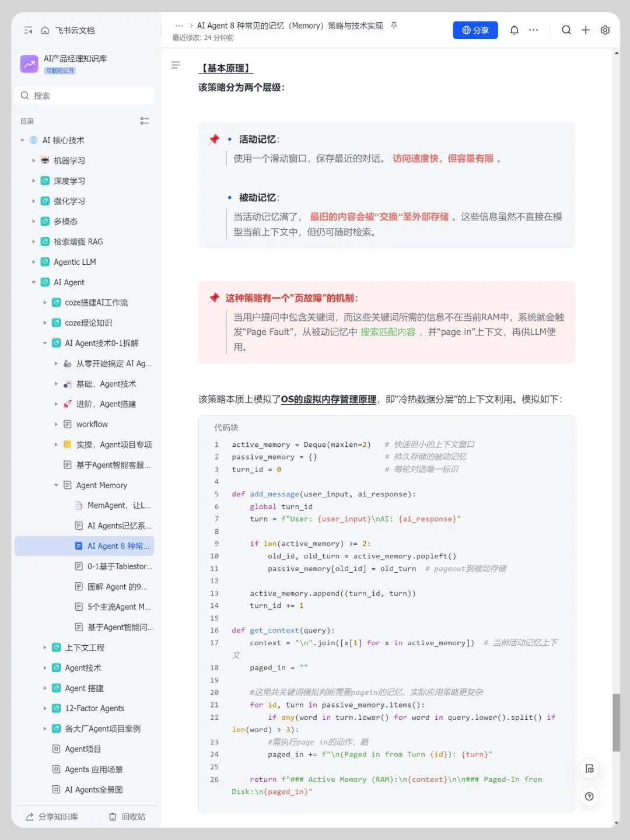This screenshot has height=840, width=630.
Task: Click the 互联网公开 badge
Action: coord(60,71)
